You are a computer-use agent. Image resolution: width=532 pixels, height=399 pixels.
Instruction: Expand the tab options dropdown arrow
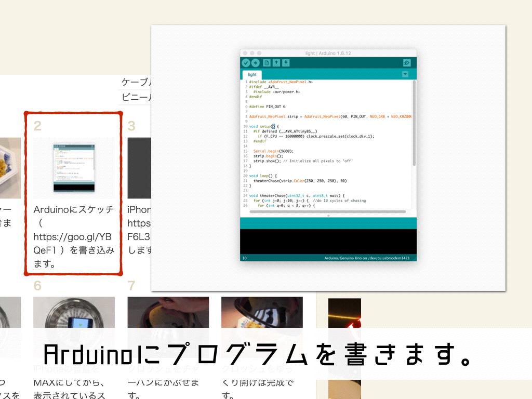tap(405, 74)
